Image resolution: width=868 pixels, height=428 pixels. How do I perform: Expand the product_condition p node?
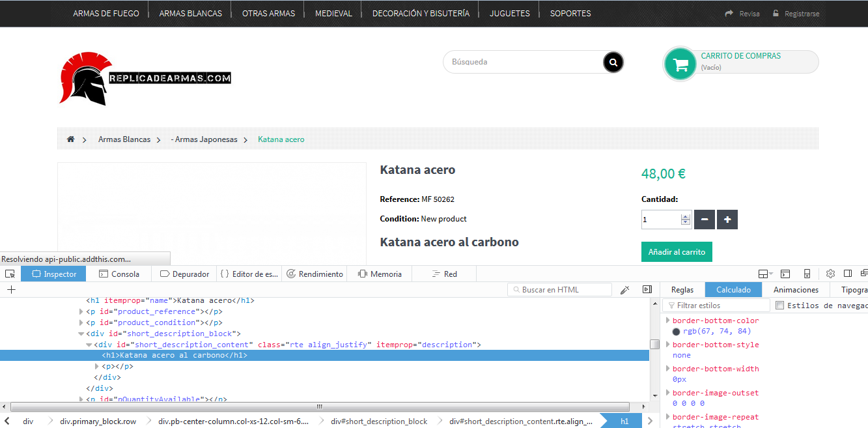click(81, 323)
